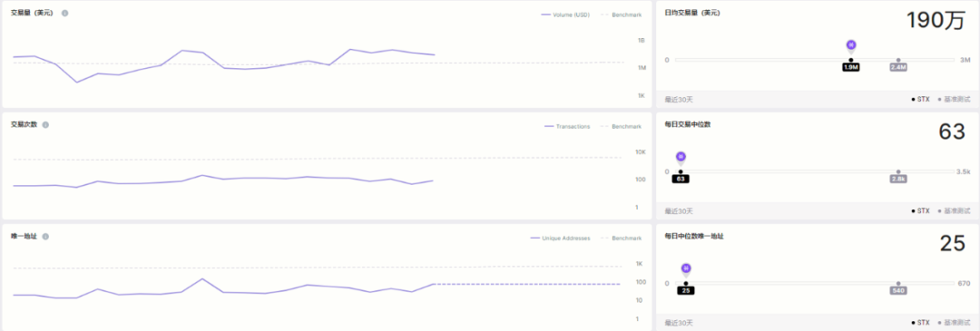The image size is (980, 331).
Task: Click info icon next to 交易量 (美元)
Action: [64, 13]
